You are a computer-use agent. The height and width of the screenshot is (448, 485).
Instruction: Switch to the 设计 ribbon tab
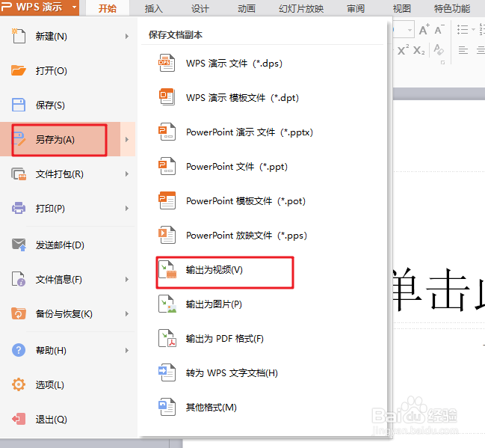(200, 8)
